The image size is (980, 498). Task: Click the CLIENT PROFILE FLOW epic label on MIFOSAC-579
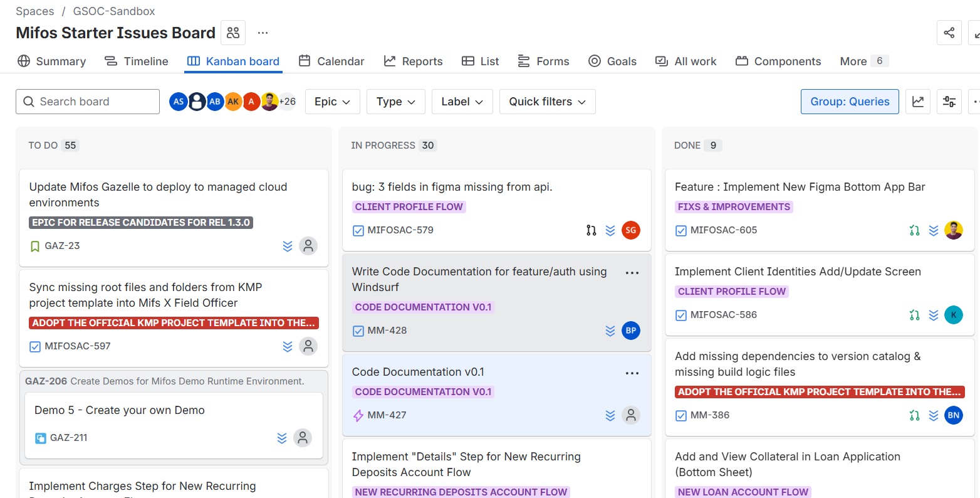409,207
